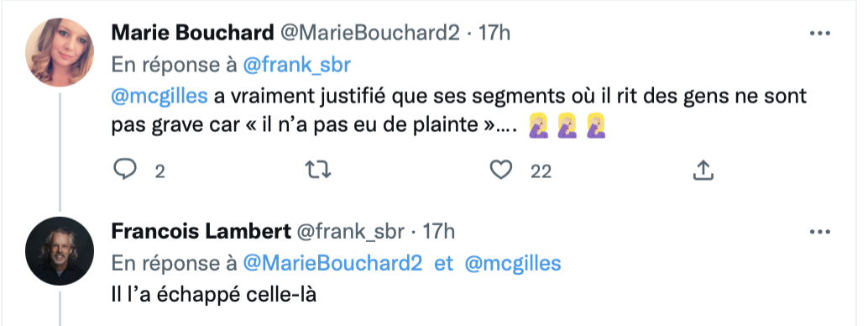Open Marie Bouchard's profile picture
This screenshot has width=868, height=326.
(x=60, y=53)
